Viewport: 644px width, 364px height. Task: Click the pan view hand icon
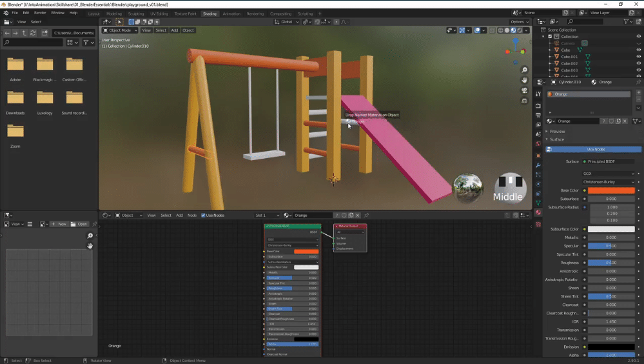pyautogui.click(x=525, y=80)
